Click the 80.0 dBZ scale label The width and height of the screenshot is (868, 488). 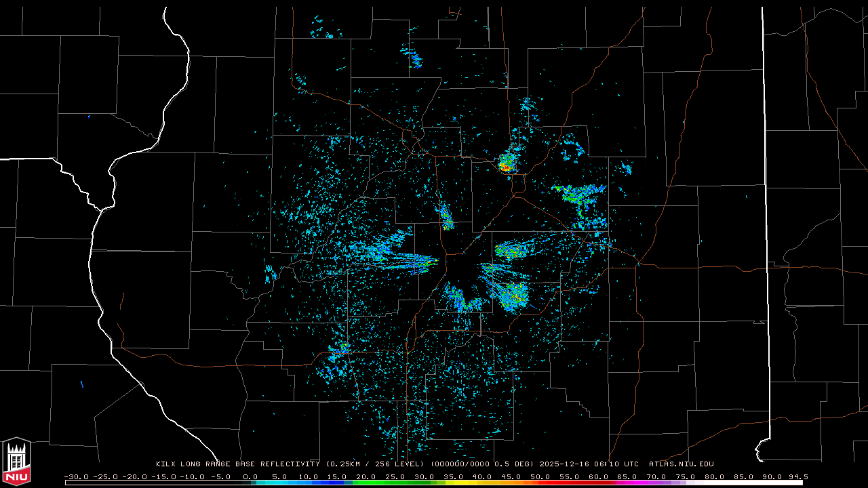tap(714, 476)
